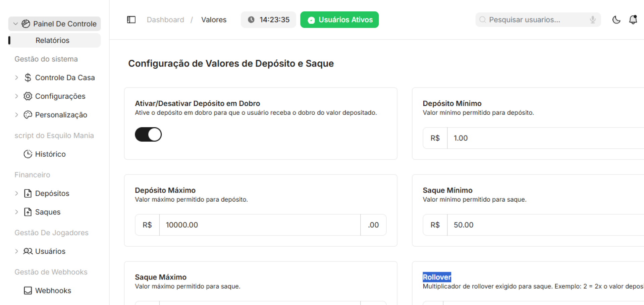Click the Personalização palette icon

click(28, 115)
